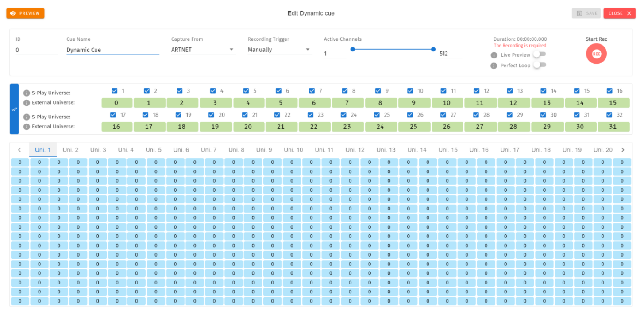
Task: Toggle the Live Preview switch
Action: click(x=539, y=54)
